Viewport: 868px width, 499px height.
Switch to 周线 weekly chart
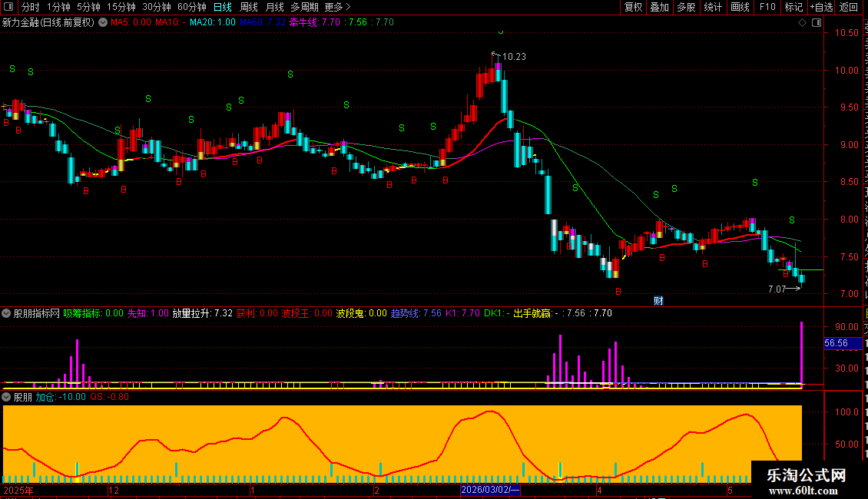(249, 7)
